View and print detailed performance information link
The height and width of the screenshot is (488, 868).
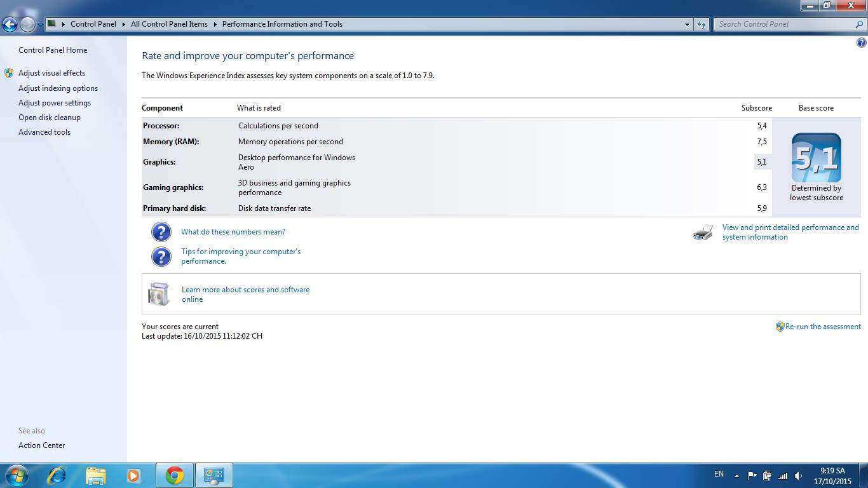pyautogui.click(x=790, y=232)
